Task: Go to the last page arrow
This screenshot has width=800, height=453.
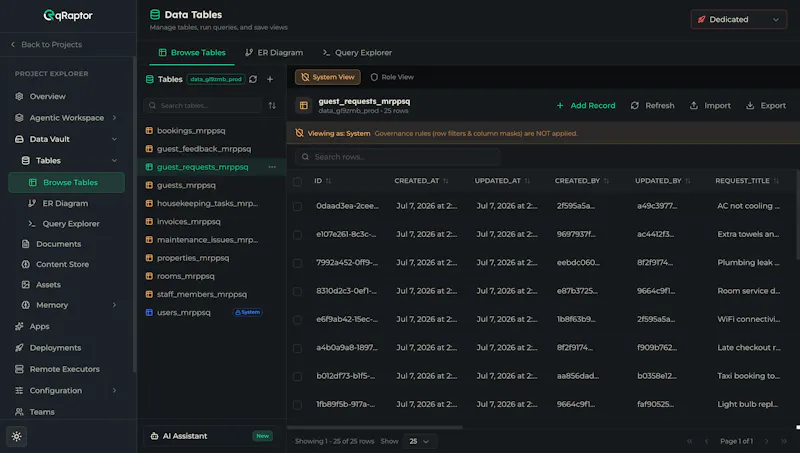Action: (784, 441)
